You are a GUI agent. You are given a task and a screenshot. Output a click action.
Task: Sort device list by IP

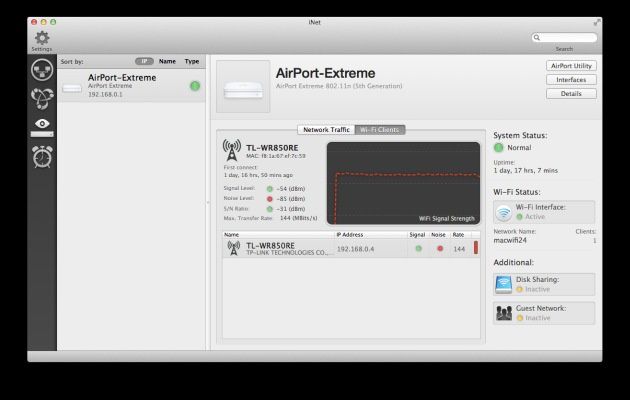pyautogui.click(x=144, y=61)
